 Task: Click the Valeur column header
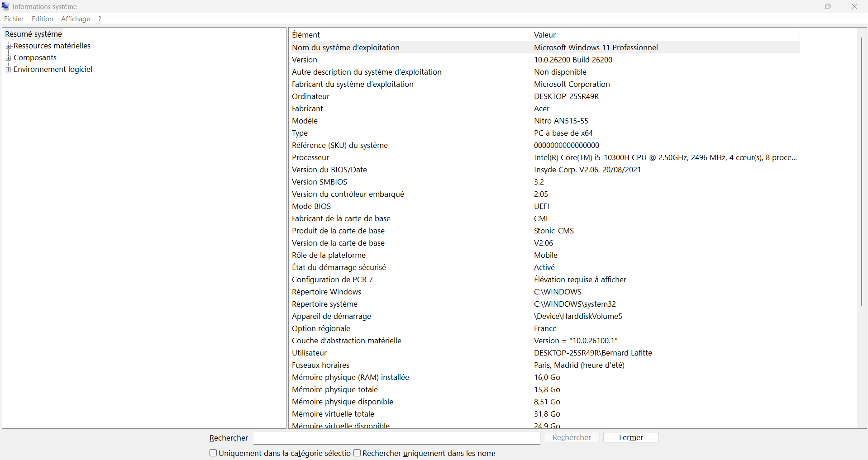coord(665,35)
